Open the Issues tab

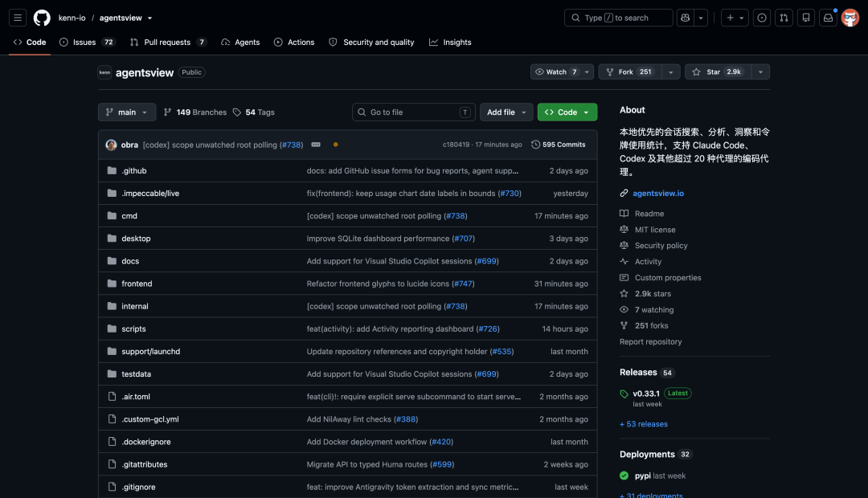[x=87, y=42]
